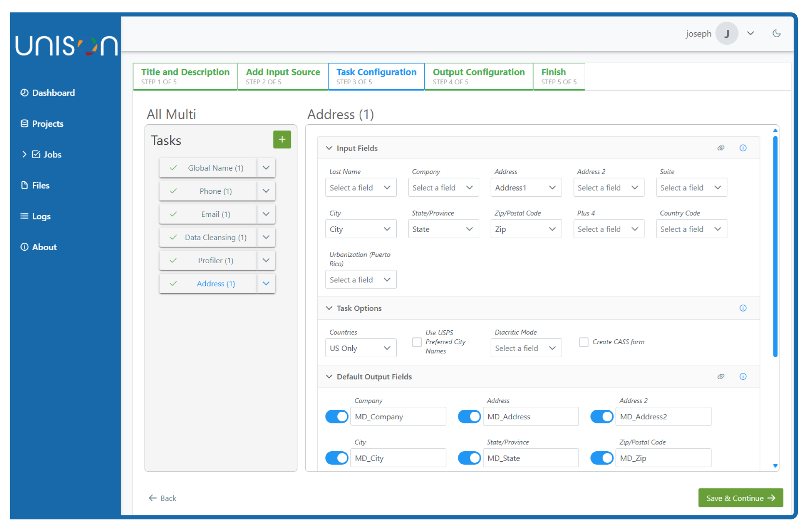Click the Back link
808x532 pixels.
pos(163,498)
